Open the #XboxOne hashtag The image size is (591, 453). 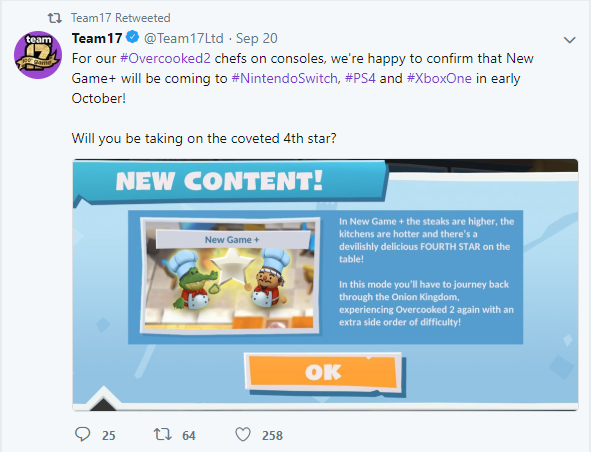(x=439, y=78)
